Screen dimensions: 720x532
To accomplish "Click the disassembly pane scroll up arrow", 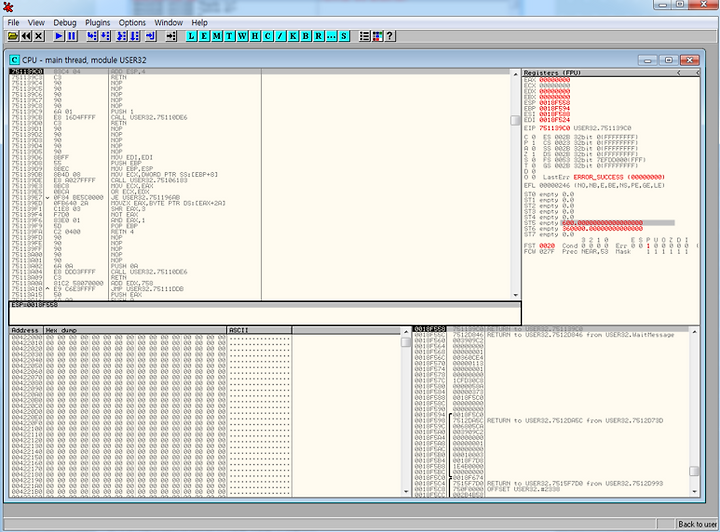I will coord(516,74).
